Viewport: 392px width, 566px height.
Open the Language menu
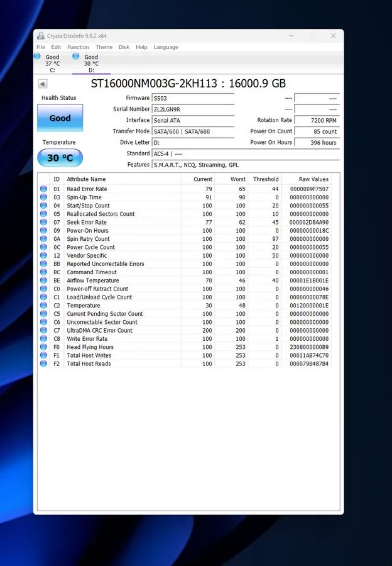[166, 47]
